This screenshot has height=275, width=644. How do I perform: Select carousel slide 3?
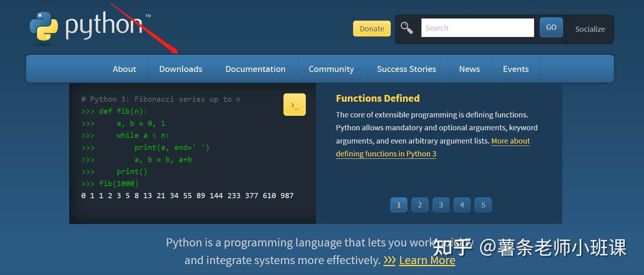(441, 204)
